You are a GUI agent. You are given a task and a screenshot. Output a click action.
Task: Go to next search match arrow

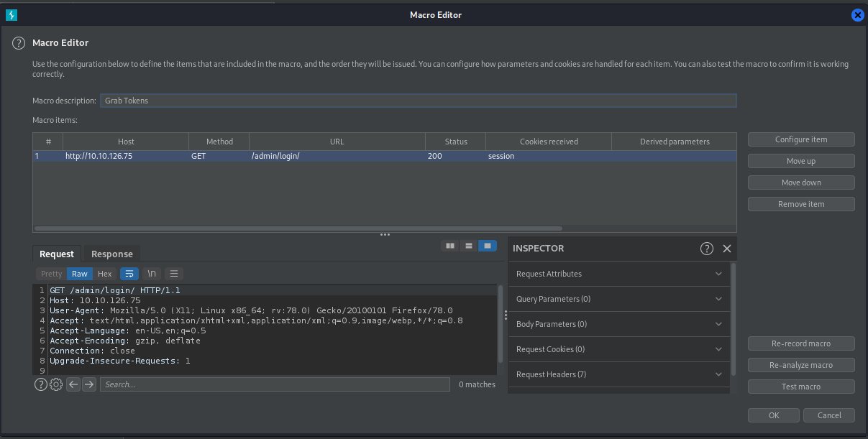click(x=88, y=384)
